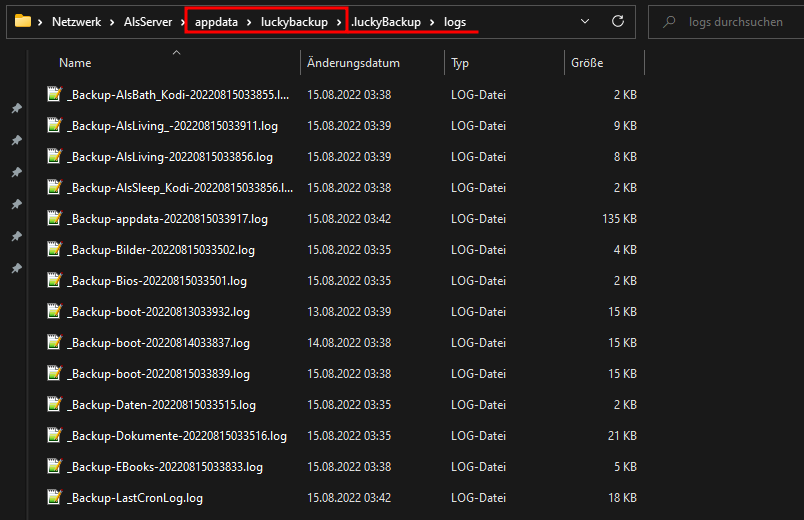
Task: Select file name _Backup-AlsLiving-20220815033856.log
Action: click(170, 157)
